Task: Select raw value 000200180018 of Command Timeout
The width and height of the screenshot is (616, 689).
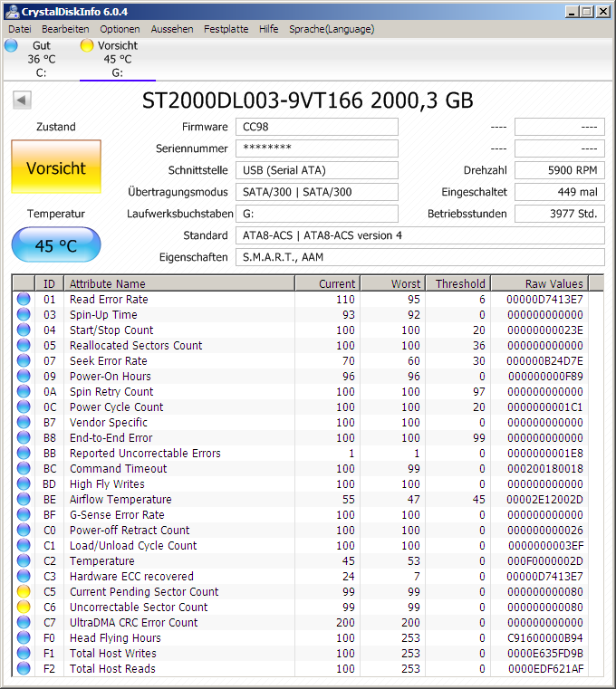Action: point(545,468)
